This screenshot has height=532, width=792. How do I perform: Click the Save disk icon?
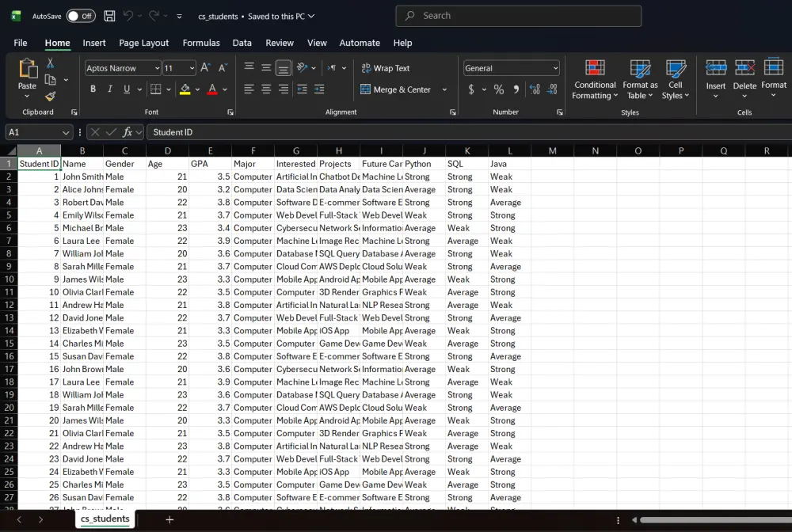[109, 16]
